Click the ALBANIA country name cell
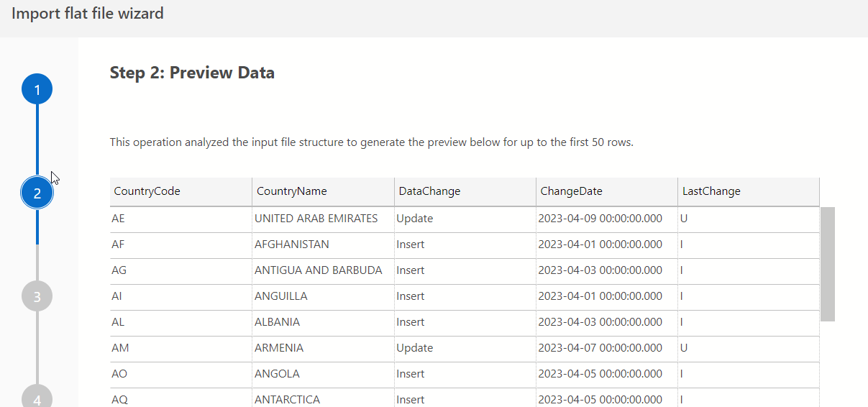Screen dimensions: 868x407 [x=278, y=322]
